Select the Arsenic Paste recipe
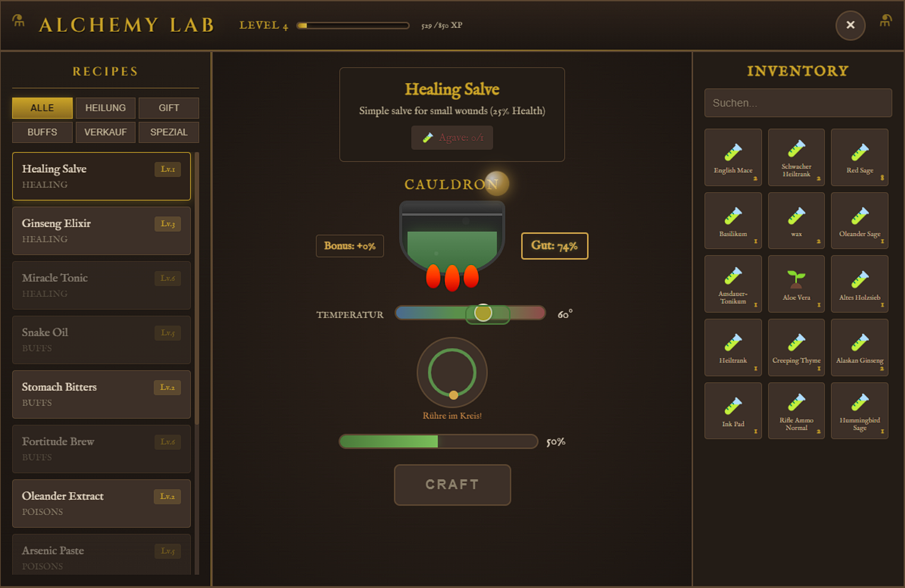The height and width of the screenshot is (588, 905). point(102,554)
